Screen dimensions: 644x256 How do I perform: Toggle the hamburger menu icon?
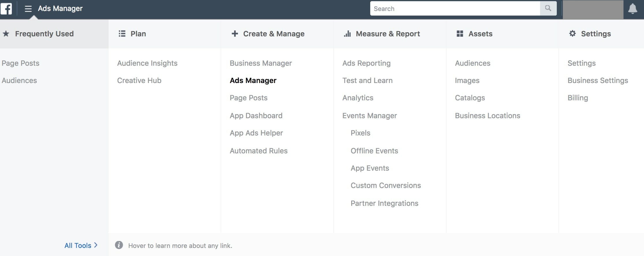coord(28,9)
